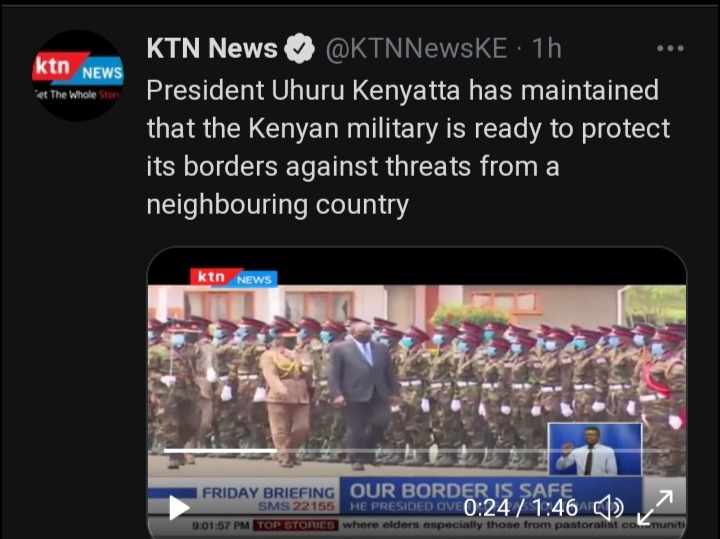Click the verified badge beside KTN News

coord(299,48)
